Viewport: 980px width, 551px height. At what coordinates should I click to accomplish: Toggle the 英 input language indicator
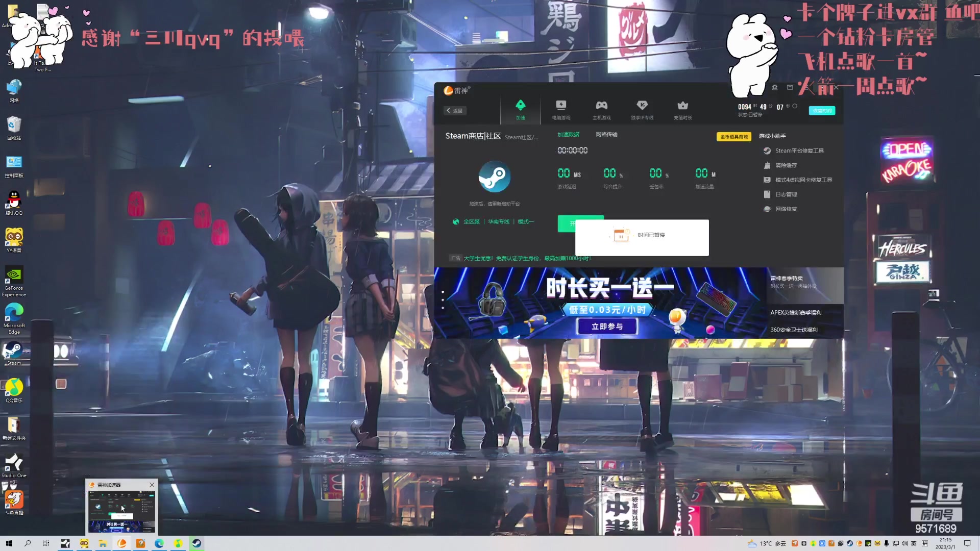pyautogui.click(x=914, y=543)
